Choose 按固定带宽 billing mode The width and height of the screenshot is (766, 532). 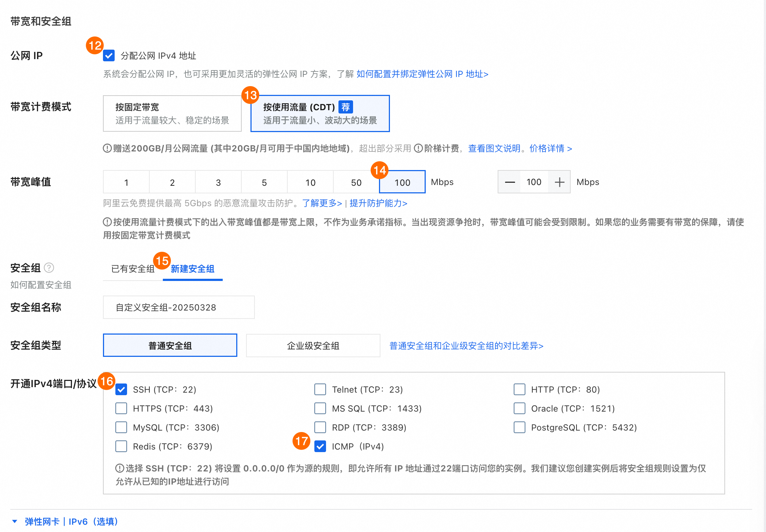[172, 113]
